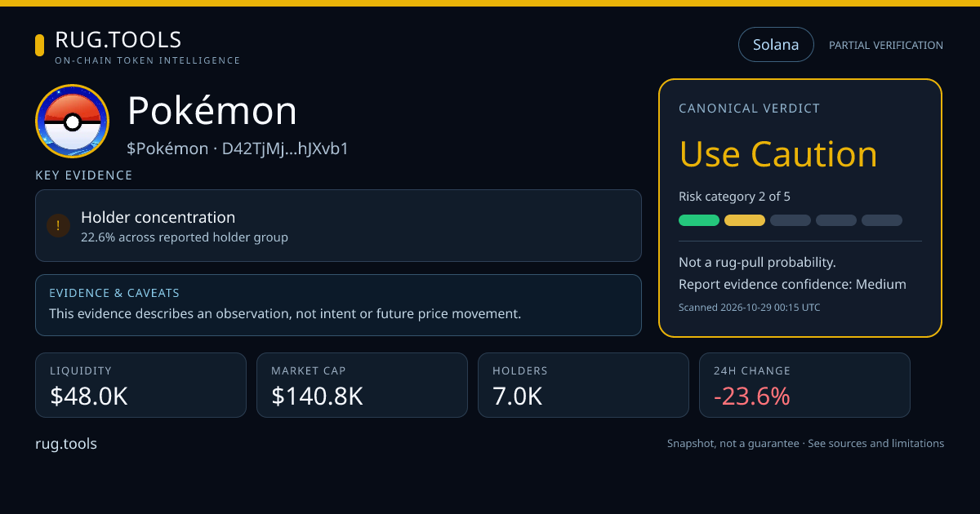Click the Pokémon pokeball token avatar
Screen dimensions: 980x514
(x=73, y=122)
